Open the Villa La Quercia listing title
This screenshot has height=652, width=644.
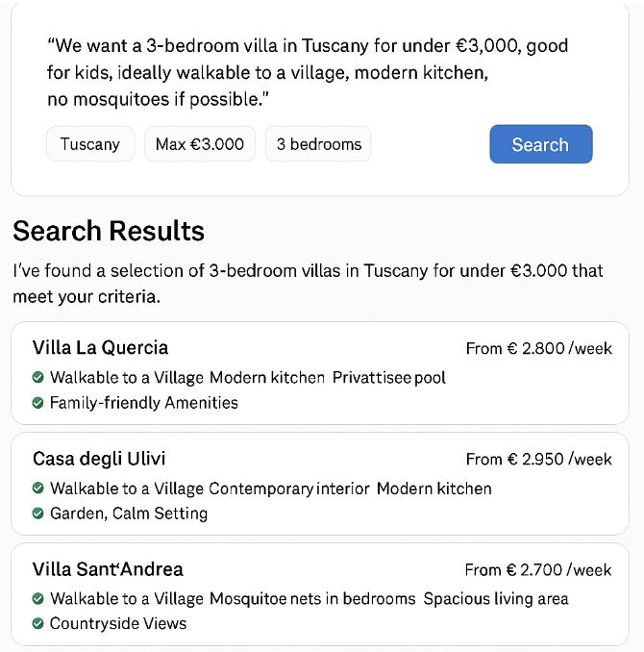[x=100, y=347]
